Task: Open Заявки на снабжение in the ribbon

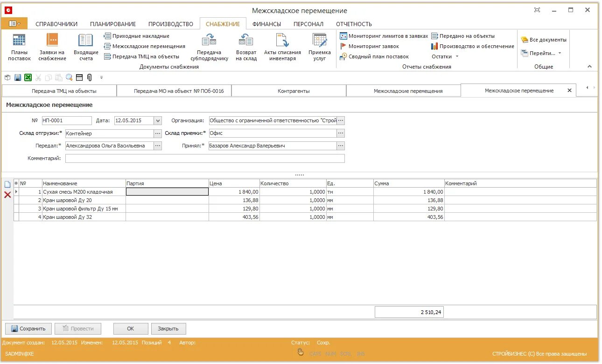Action: (52, 48)
